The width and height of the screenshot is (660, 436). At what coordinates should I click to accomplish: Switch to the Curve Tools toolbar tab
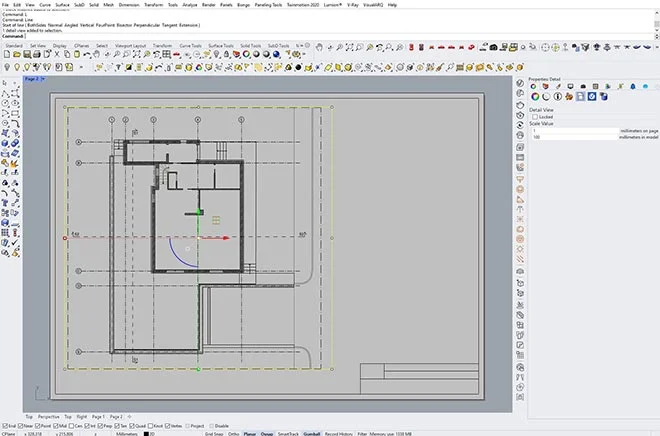(190, 45)
